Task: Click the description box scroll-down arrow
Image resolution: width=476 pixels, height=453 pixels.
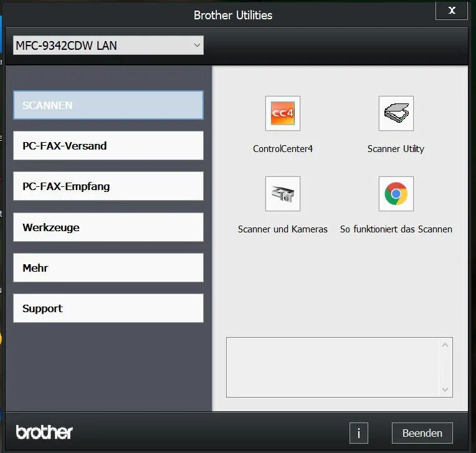Action: (445, 389)
